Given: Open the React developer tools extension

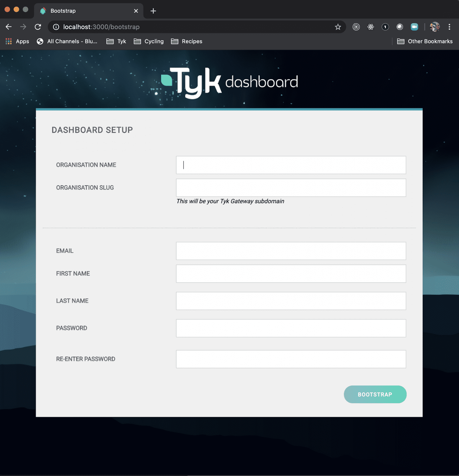Looking at the screenshot, I should point(371,27).
